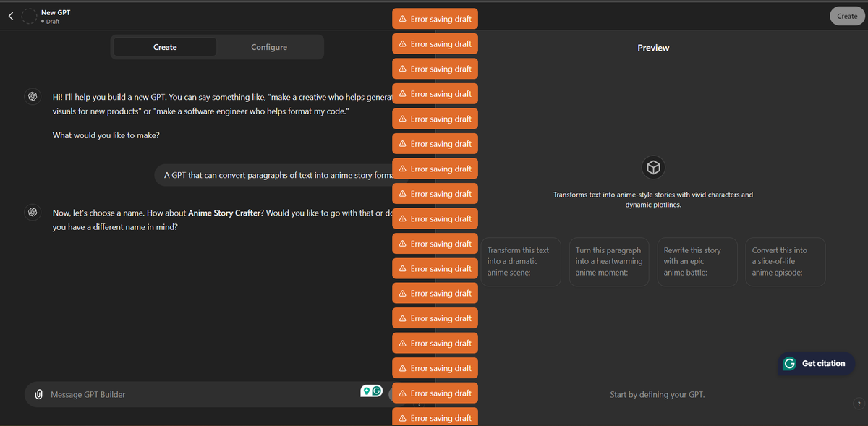This screenshot has width=868, height=426.
Task: Select 'Convert this into a slice-of-life anime episode' starter
Action: [786, 262]
